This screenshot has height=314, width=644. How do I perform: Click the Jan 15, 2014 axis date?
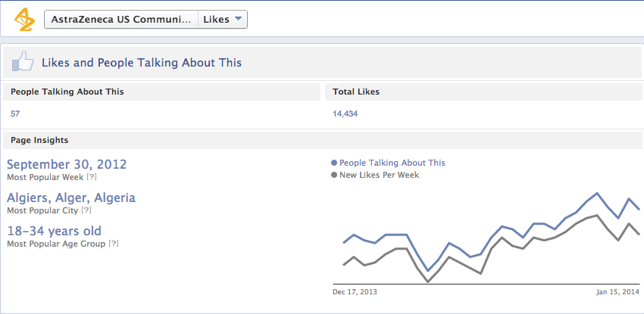coord(618,292)
